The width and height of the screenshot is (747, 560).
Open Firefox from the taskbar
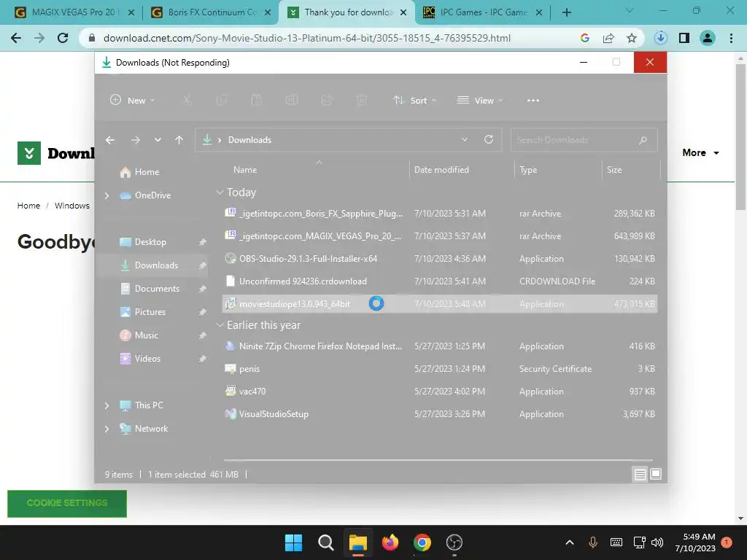pyautogui.click(x=390, y=542)
